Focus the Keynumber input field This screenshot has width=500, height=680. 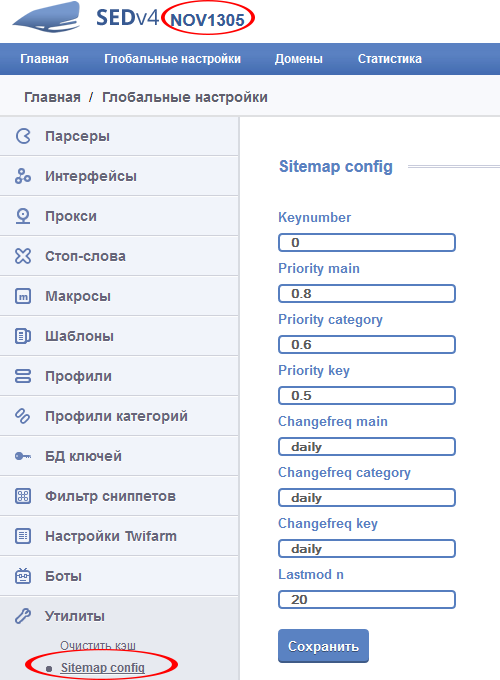[x=367, y=242]
